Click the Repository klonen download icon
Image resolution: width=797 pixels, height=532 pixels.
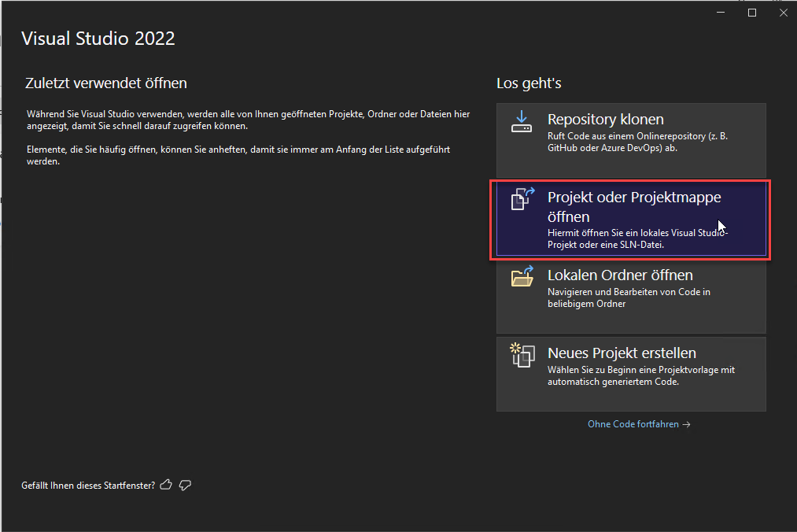pyautogui.click(x=522, y=122)
